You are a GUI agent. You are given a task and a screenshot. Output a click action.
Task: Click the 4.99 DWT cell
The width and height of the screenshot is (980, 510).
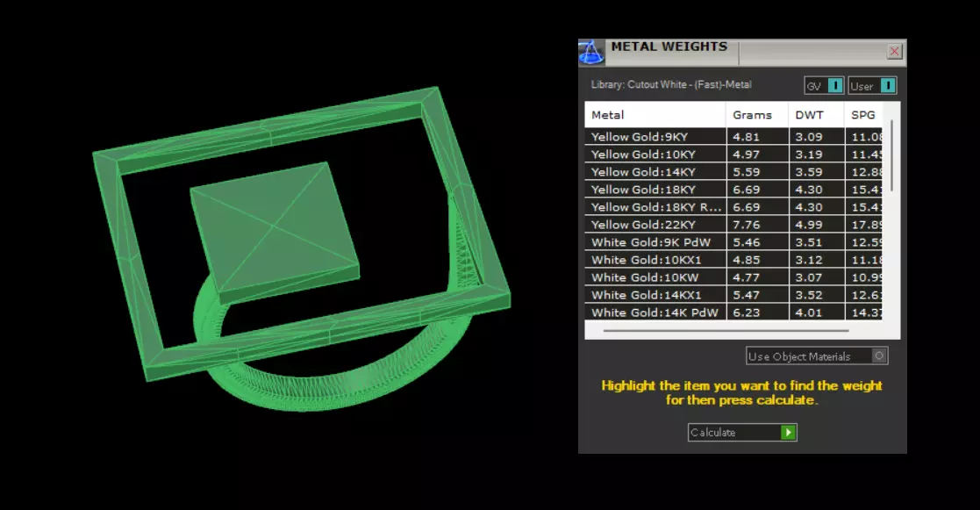[817, 224]
